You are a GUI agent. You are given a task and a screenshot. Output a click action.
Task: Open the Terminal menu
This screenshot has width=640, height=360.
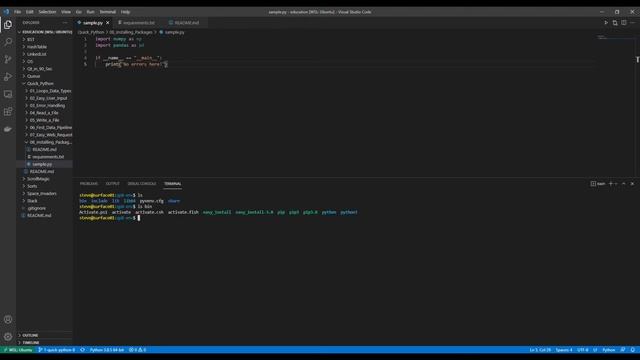108,12
